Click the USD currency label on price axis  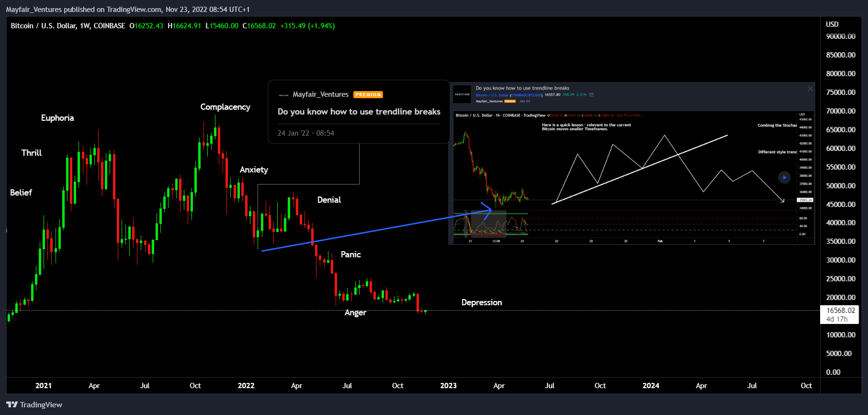click(832, 24)
